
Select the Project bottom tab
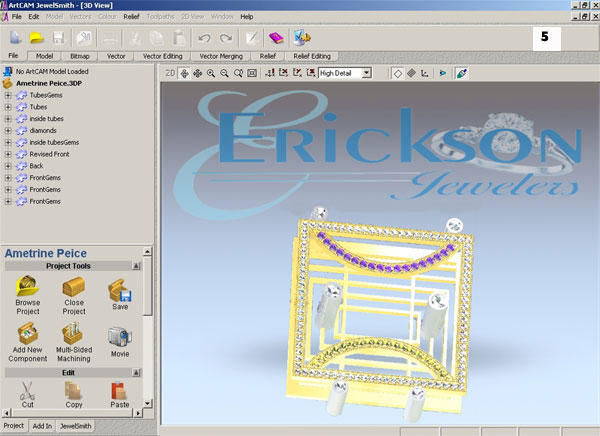coord(14,426)
